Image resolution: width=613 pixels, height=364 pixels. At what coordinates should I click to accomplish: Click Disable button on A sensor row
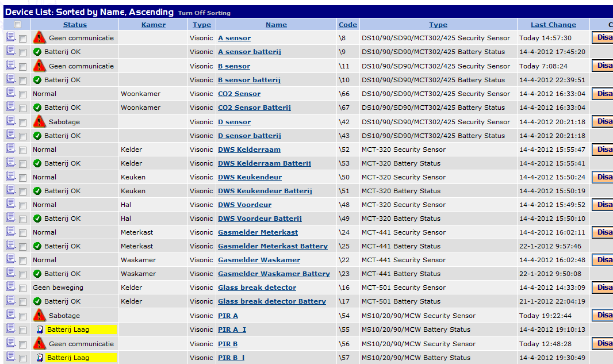(603, 37)
